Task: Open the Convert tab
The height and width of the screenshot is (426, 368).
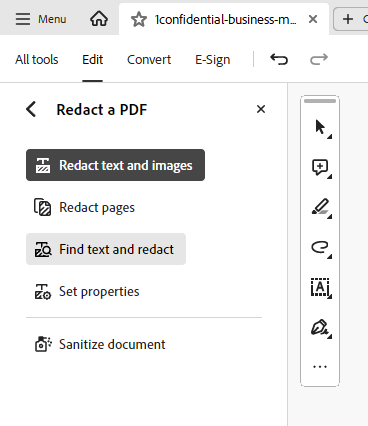Action: (149, 60)
